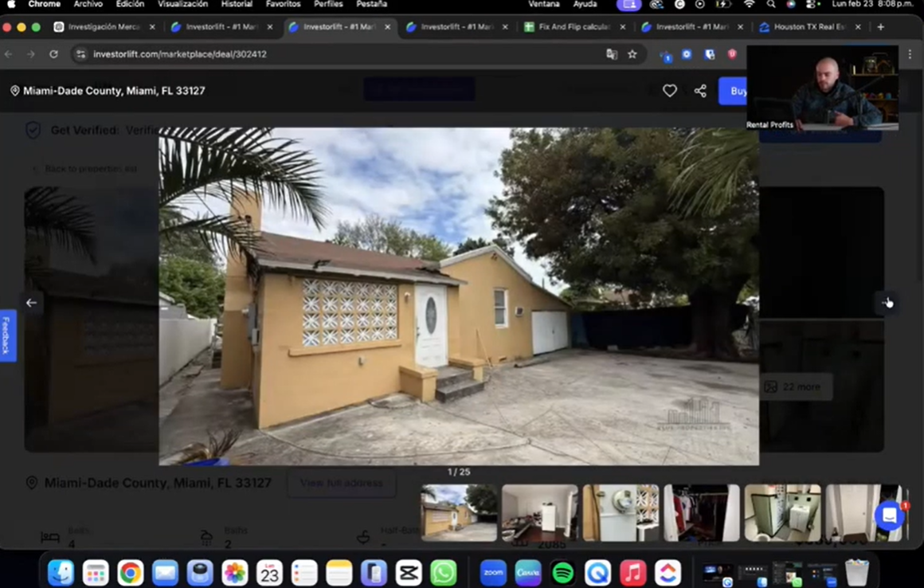This screenshot has height=588, width=924.
Task: Open the Feedback side tab
Action: (6, 335)
